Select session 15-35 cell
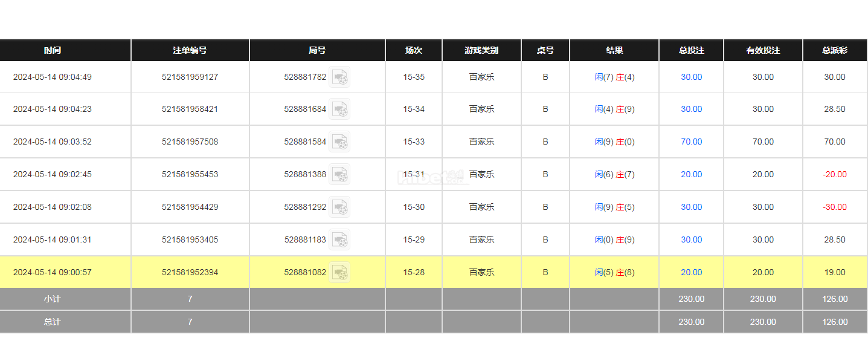The image size is (868, 355). [414, 77]
